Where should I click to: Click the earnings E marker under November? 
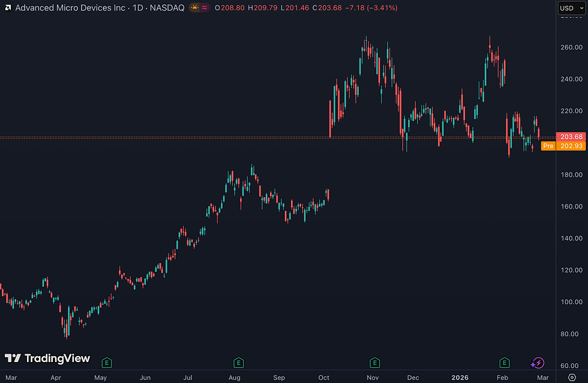pos(374,362)
